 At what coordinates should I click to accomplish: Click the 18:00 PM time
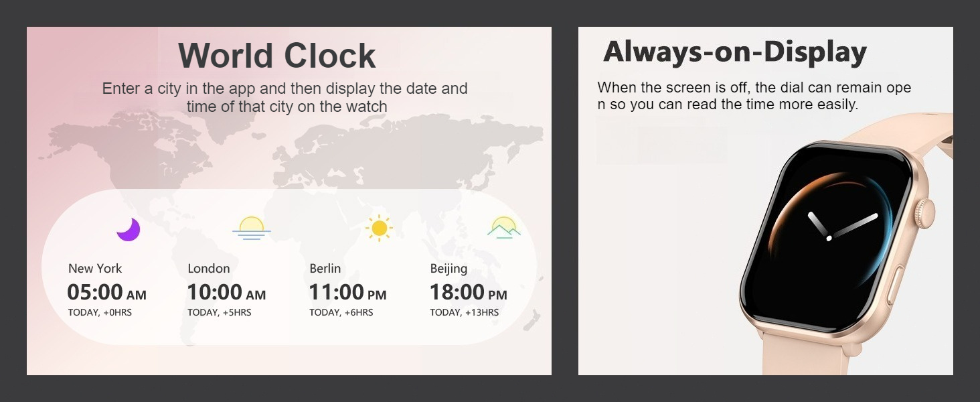tap(468, 293)
